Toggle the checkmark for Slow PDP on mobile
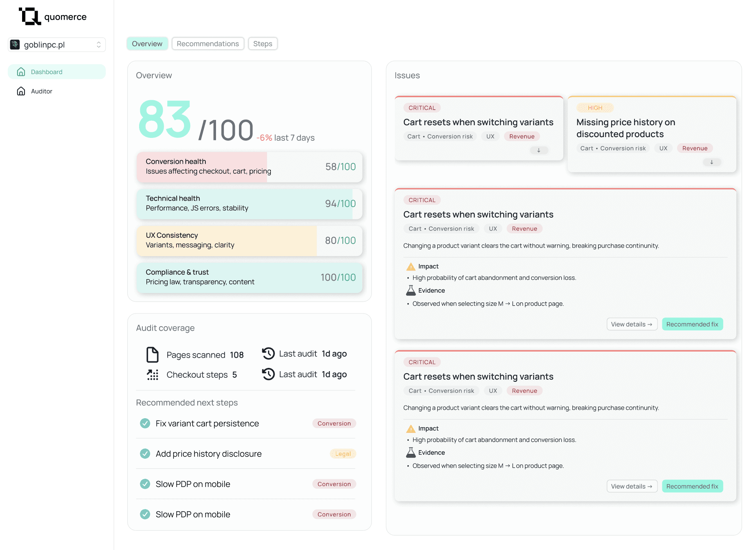Screen dimensions: 756x550 click(145, 484)
